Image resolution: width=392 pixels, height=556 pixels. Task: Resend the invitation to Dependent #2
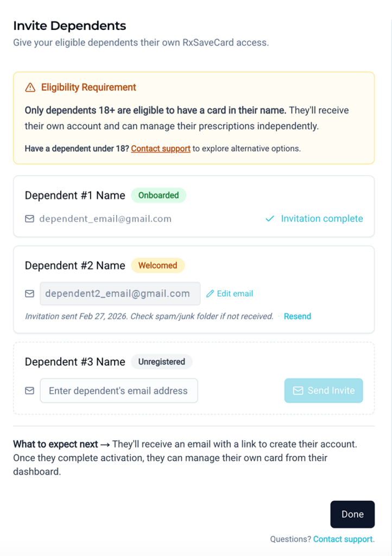pyautogui.click(x=298, y=316)
